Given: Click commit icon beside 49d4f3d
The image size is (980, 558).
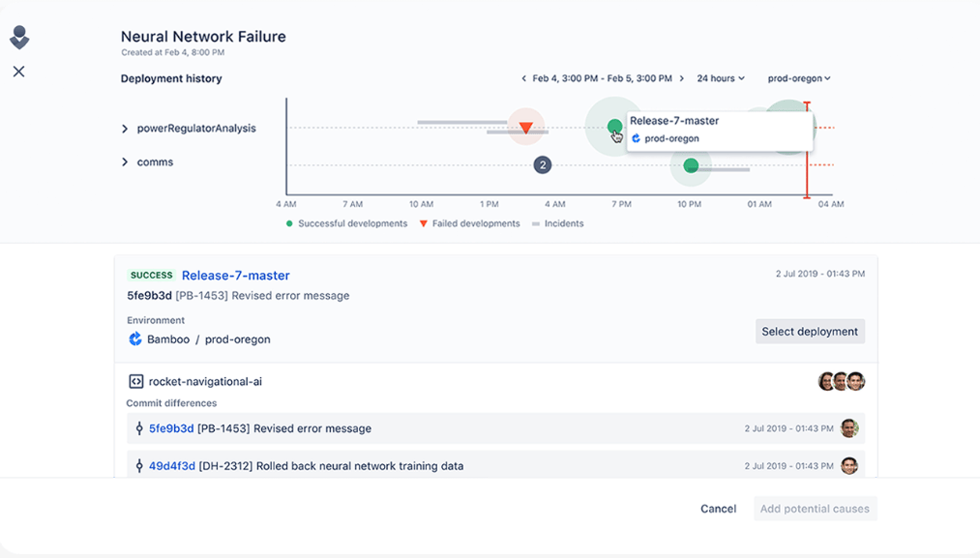Looking at the screenshot, I should (139, 466).
